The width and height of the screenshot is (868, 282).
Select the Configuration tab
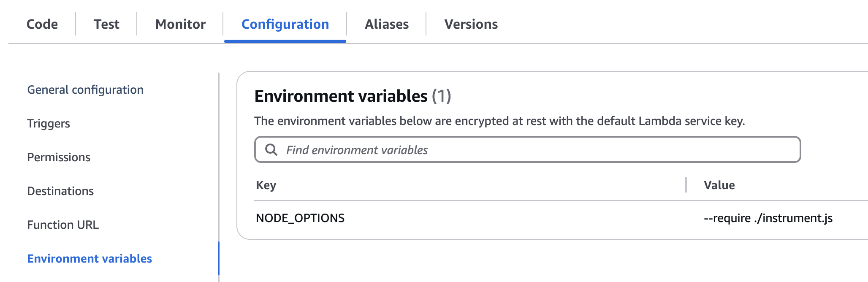tap(285, 24)
